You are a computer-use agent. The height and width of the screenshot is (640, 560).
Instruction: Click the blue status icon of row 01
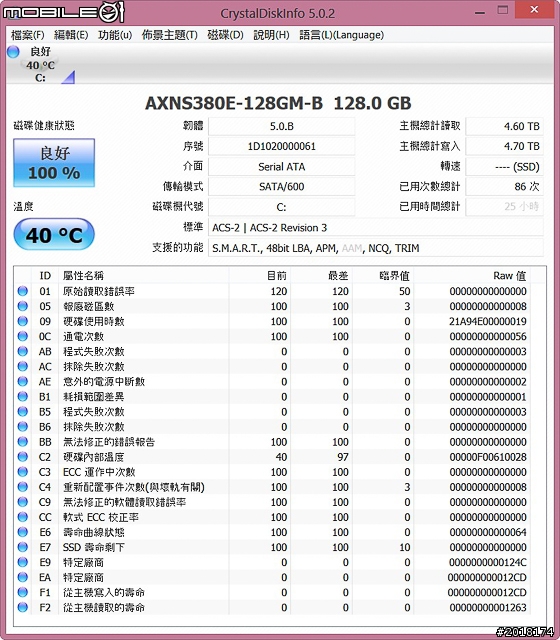click(x=22, y=291)
